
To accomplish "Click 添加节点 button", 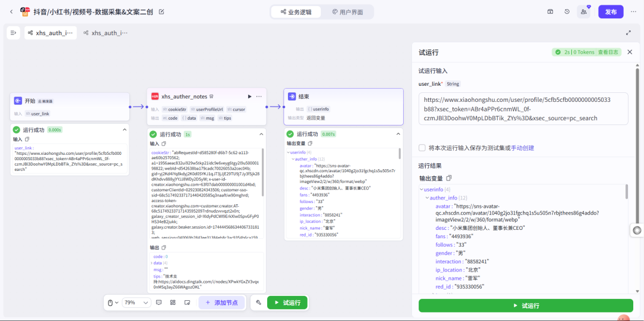I will 222,303.
